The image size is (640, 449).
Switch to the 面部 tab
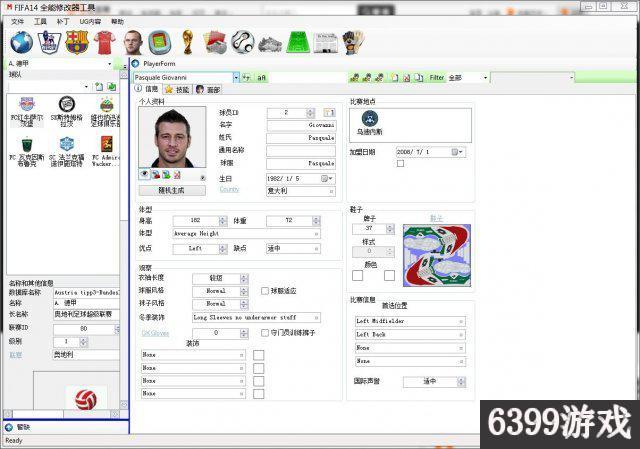208,89
